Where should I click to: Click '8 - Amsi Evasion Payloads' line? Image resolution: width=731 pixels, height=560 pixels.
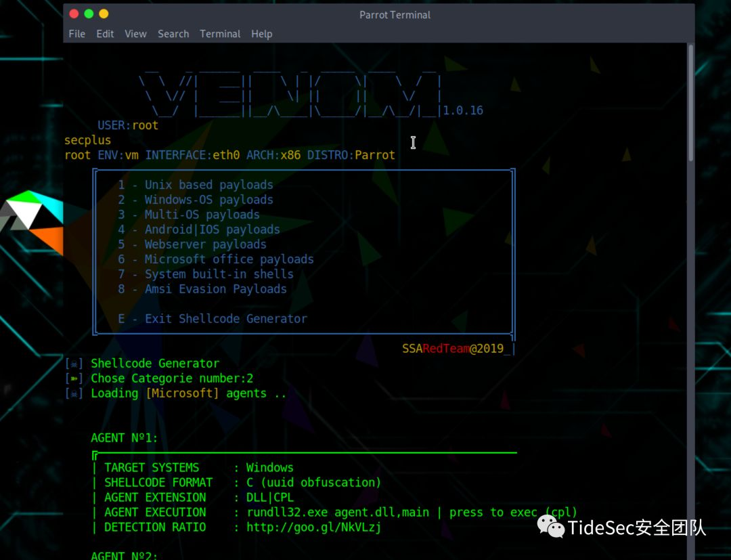click(202, 290)
